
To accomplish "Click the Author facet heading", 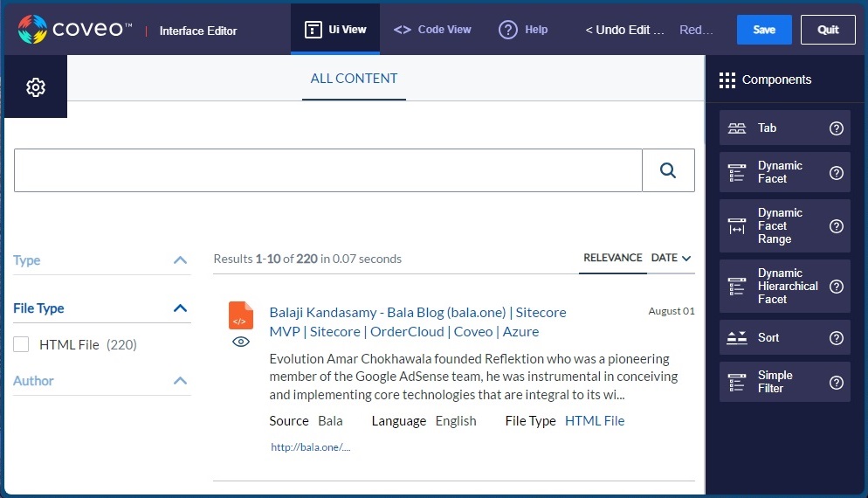I will point(33,381).
